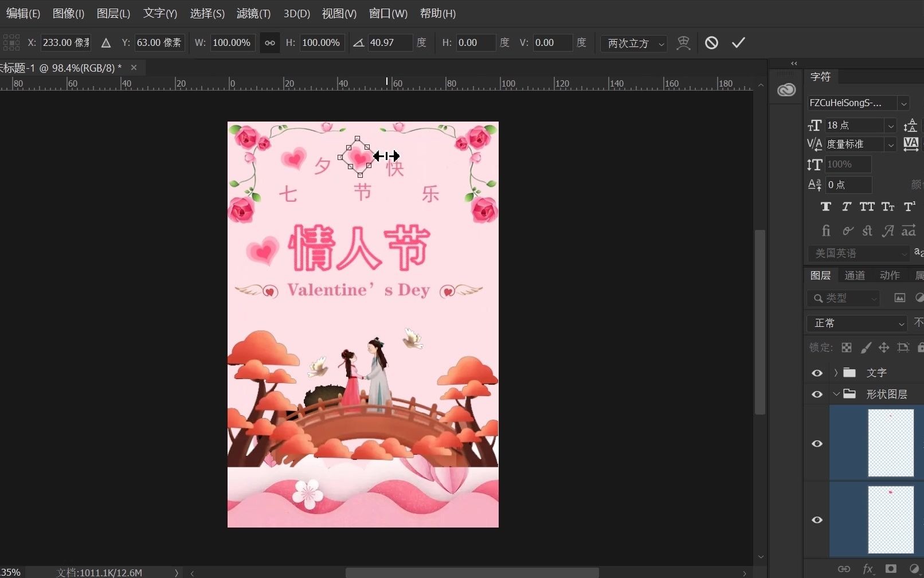Viewport: 924px width, 578px height.
Task: Open the font family dropdown
Action: pyautogui.click(x=904, y=103)
